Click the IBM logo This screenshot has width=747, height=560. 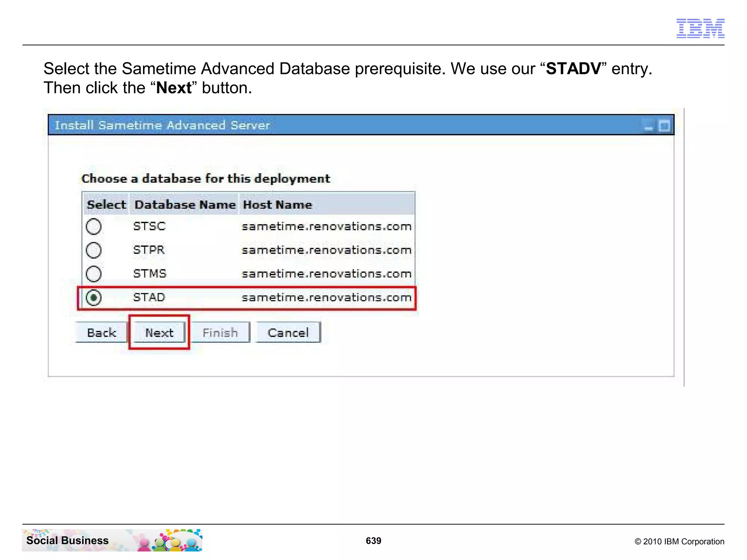click(x=700, y=28)
